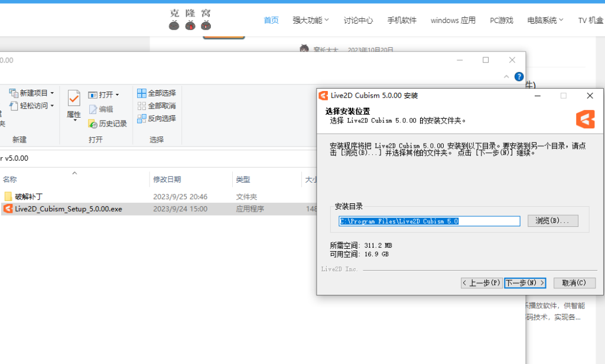Select the Live2D_Cubism_Setup_5.0.00.exe file

(158, 209)
